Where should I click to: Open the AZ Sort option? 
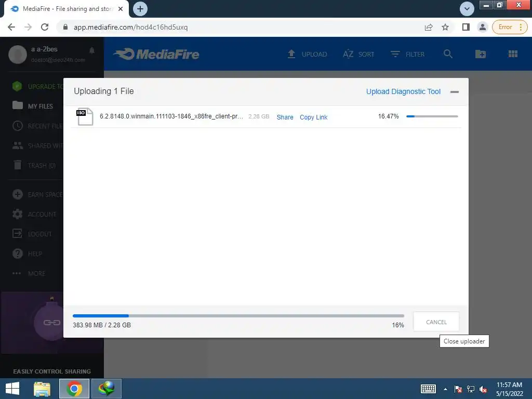pos(358,54)
